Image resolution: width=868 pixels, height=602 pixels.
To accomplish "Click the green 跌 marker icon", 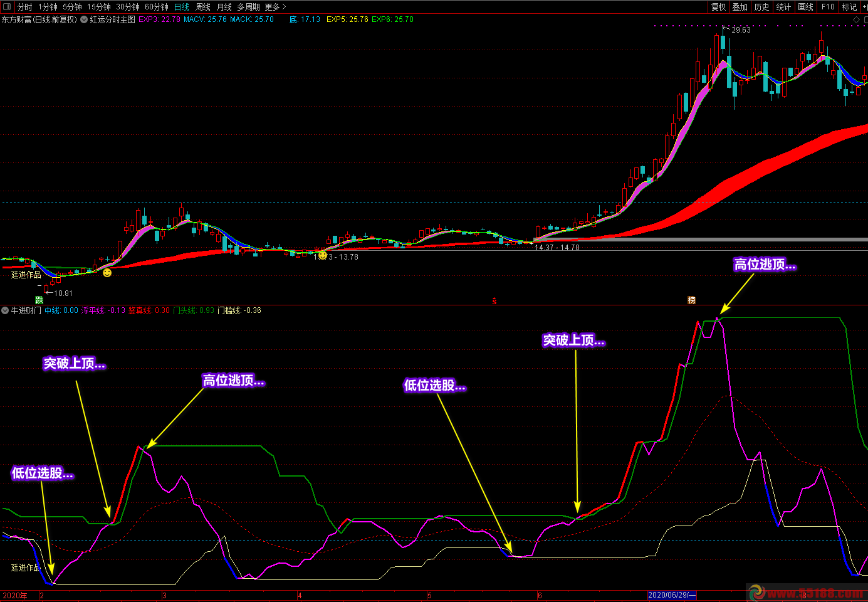I will pos(39,300).
